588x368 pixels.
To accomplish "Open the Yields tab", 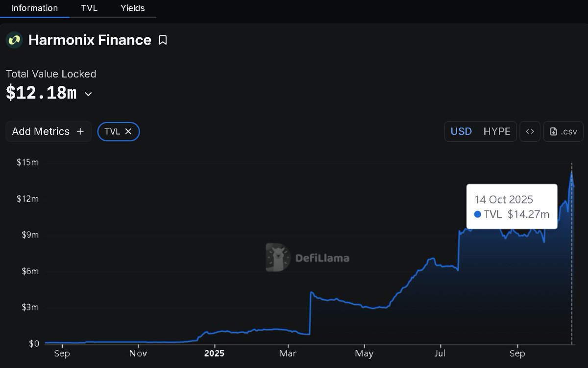I will click(132, 8).
